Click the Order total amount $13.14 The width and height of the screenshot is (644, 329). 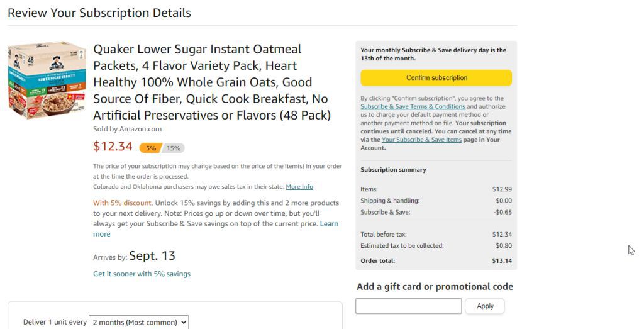pos(502,261)
